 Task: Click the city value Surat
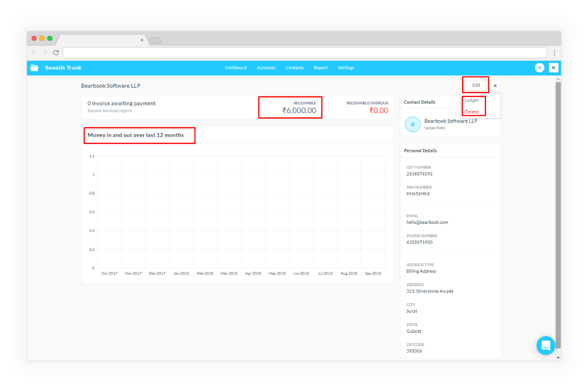(x=412, y=312)
